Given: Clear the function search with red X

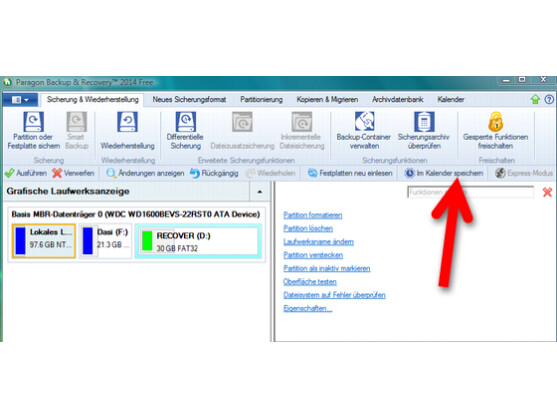Looking at the screenshot, I should coord(547,192).
